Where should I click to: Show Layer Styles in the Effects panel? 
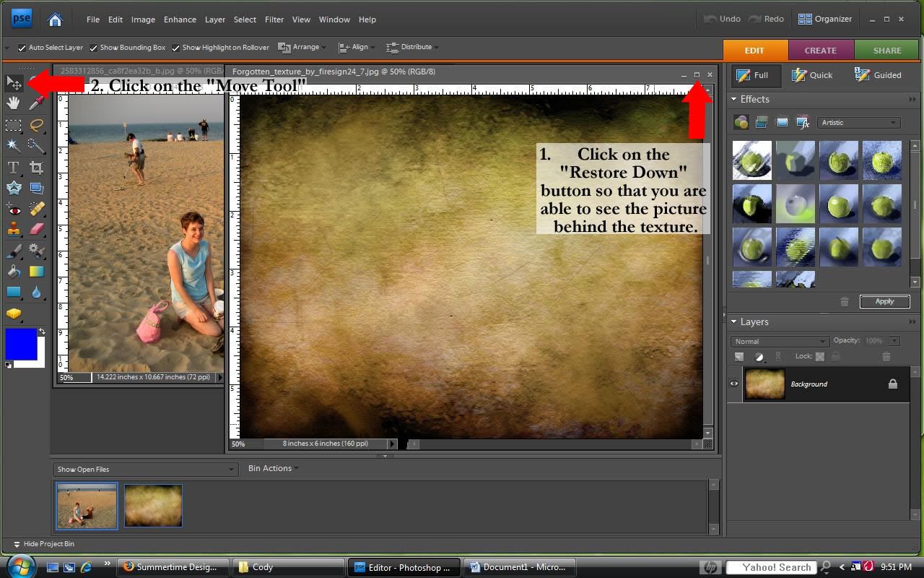coord(761,122)
